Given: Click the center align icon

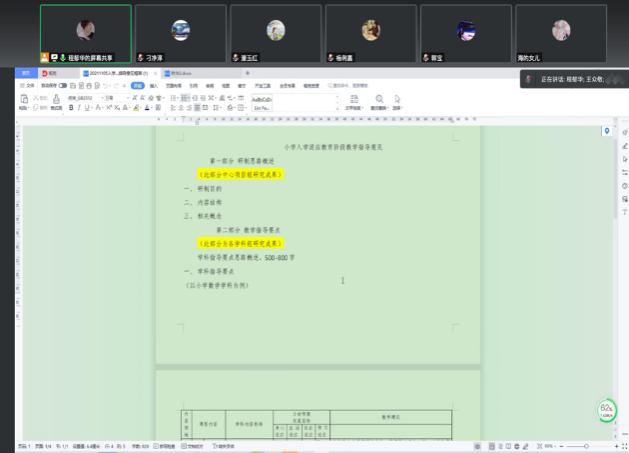Looking at the screenshot, I should coord(181,108).
